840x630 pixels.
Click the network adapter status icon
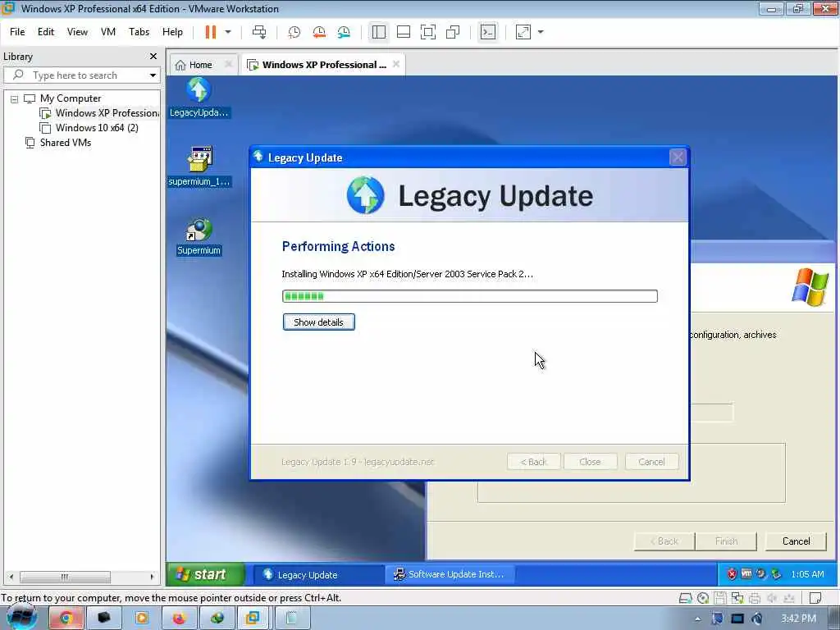tap(737, 598)
